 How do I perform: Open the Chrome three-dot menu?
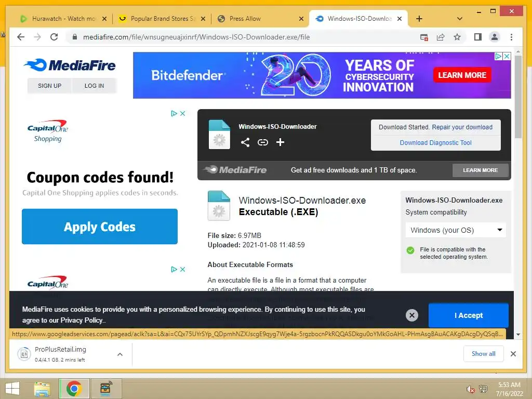tap(511, 37)
